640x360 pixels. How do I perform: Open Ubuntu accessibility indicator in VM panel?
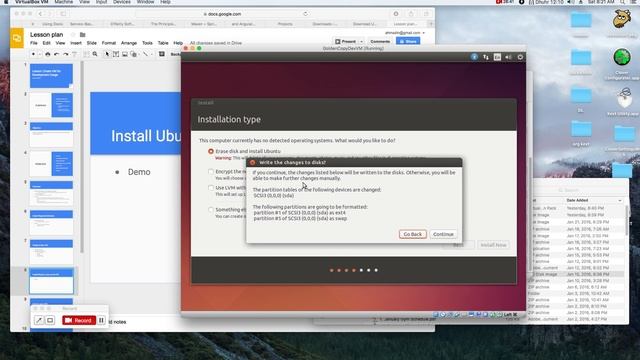474,57
